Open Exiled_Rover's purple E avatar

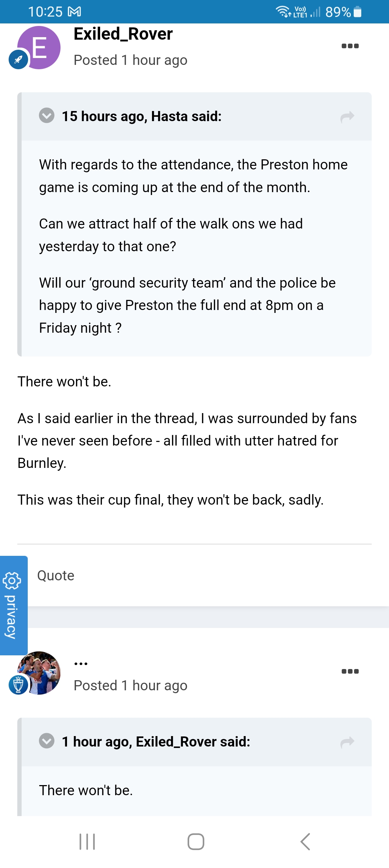point(40,47)
